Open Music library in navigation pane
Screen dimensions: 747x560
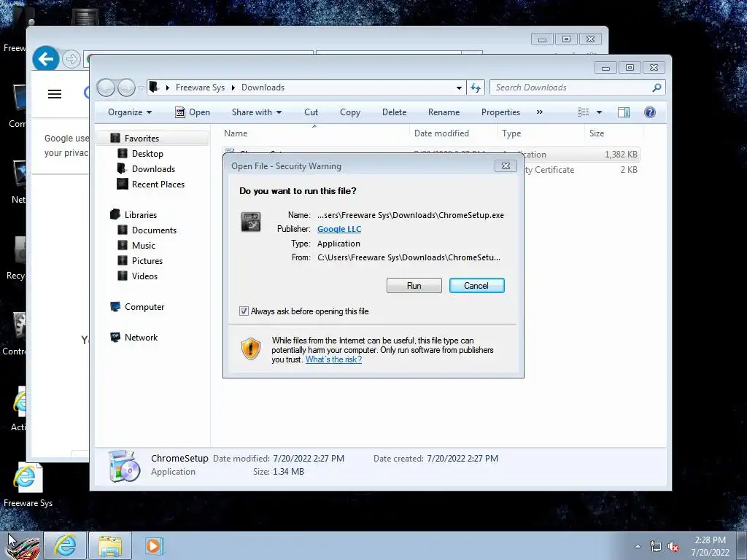coord(144,245)
